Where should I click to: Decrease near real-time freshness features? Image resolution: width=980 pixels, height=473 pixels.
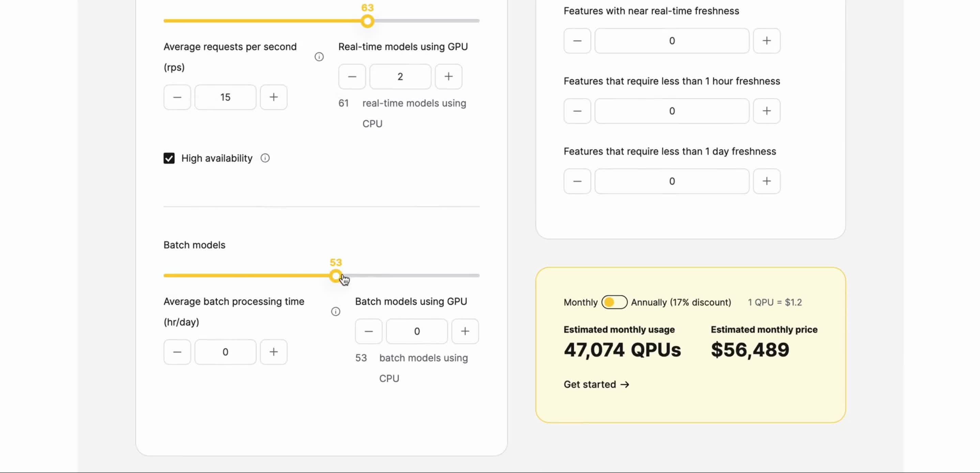[x=577, y=41]
